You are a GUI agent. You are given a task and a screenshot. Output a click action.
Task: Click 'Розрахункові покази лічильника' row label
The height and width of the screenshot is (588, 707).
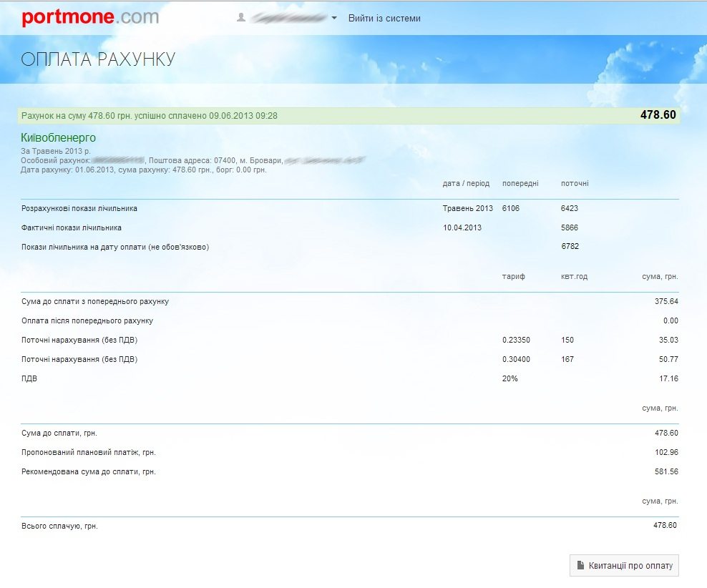pos(79,209)
